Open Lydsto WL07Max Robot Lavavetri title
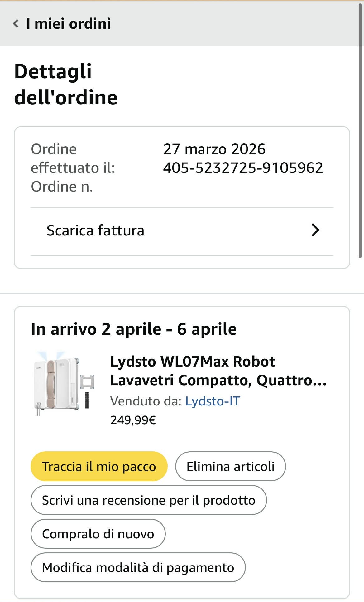Image resolution: width=364 pixels, height=602 pixels. 218,371
